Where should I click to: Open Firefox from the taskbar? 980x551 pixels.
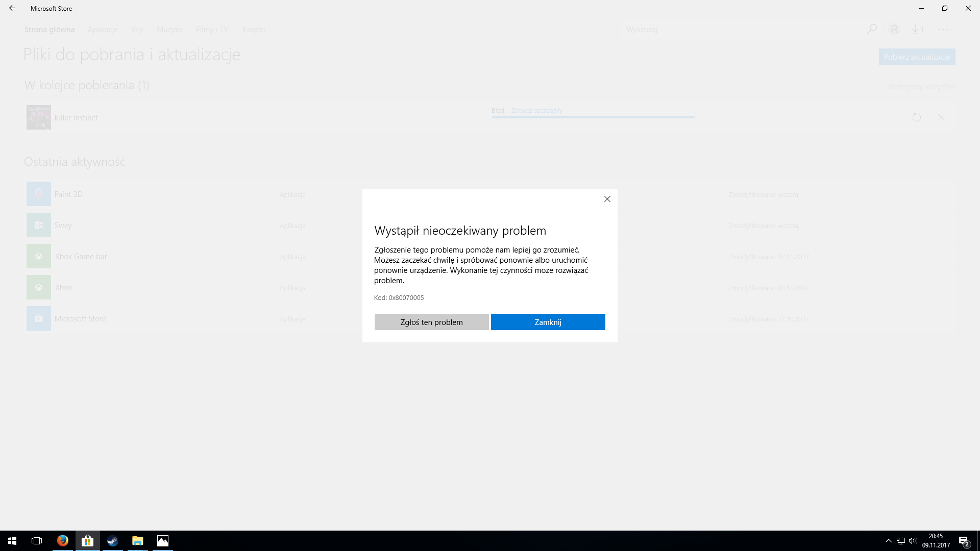pos(62,541)
